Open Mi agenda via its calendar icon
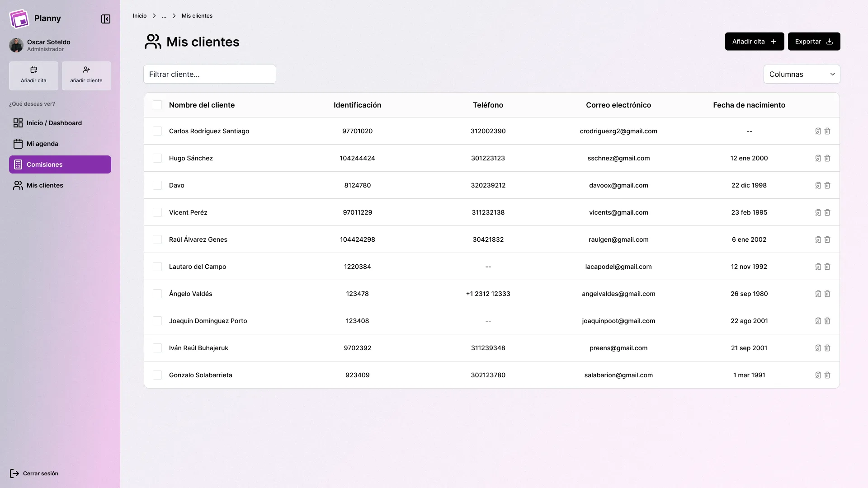Image resolution: width=868 pixels, height=488 pixels. click(18, 143)
